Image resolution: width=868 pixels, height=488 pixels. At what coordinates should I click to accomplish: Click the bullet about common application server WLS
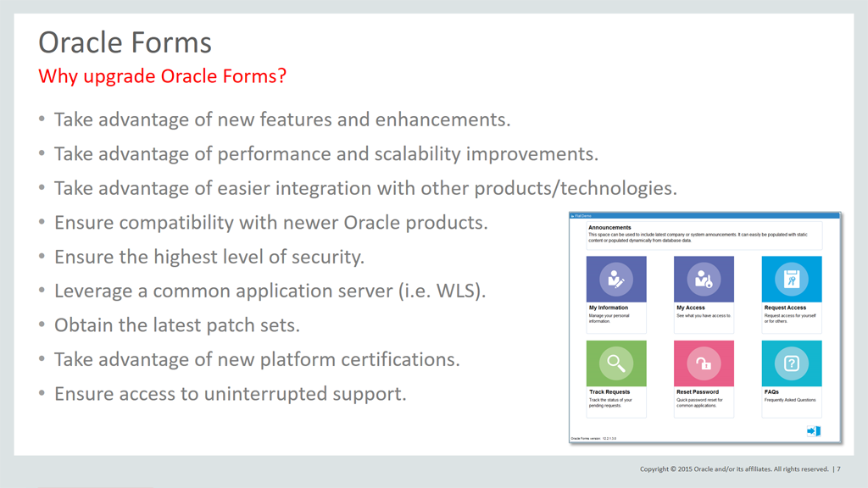[x=270, y=291]
